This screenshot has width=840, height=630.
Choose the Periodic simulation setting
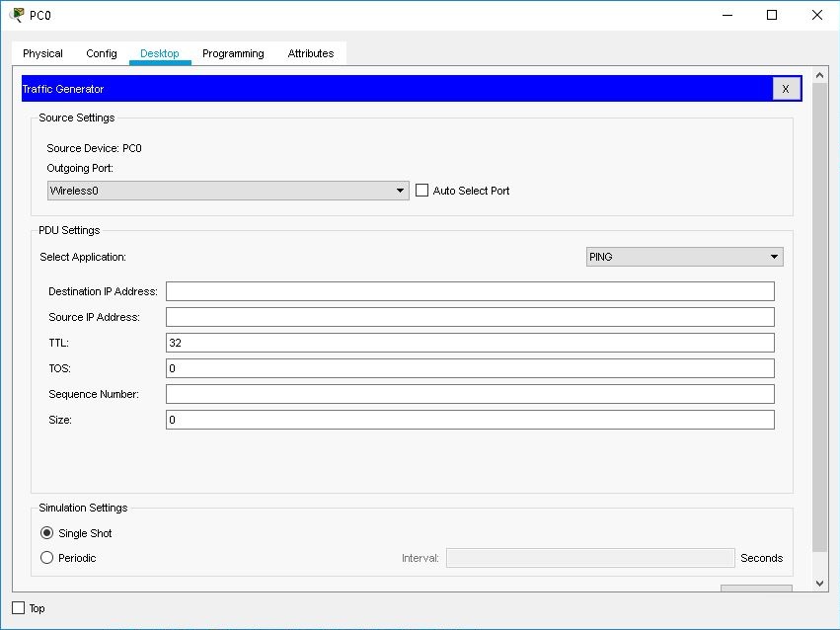coord(46,557)
